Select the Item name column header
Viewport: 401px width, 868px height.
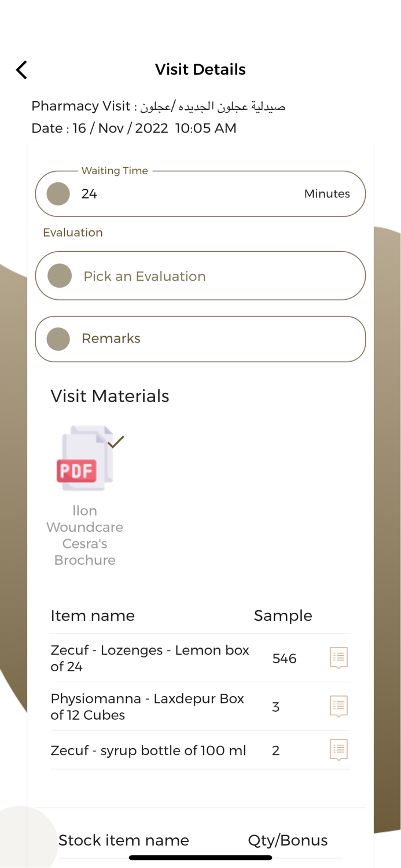click(93, 615)
